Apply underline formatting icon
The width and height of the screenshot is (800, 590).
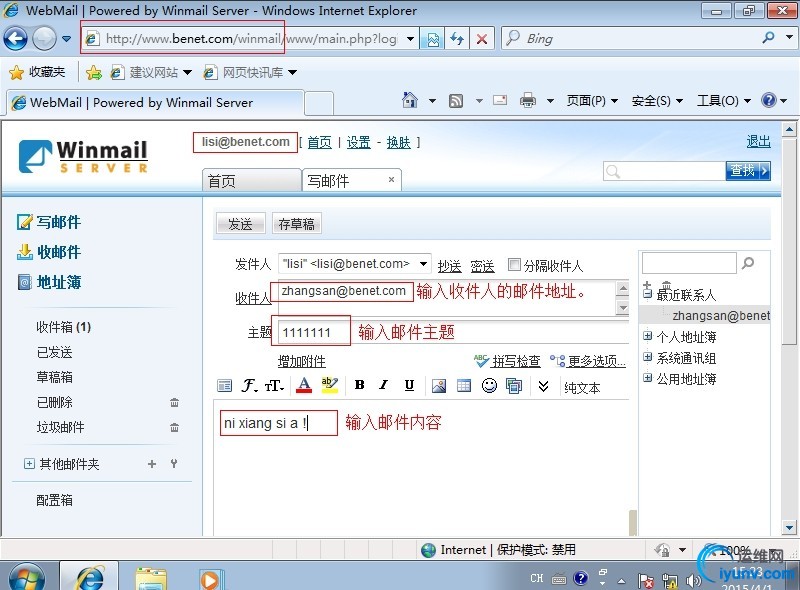[409, 385]
